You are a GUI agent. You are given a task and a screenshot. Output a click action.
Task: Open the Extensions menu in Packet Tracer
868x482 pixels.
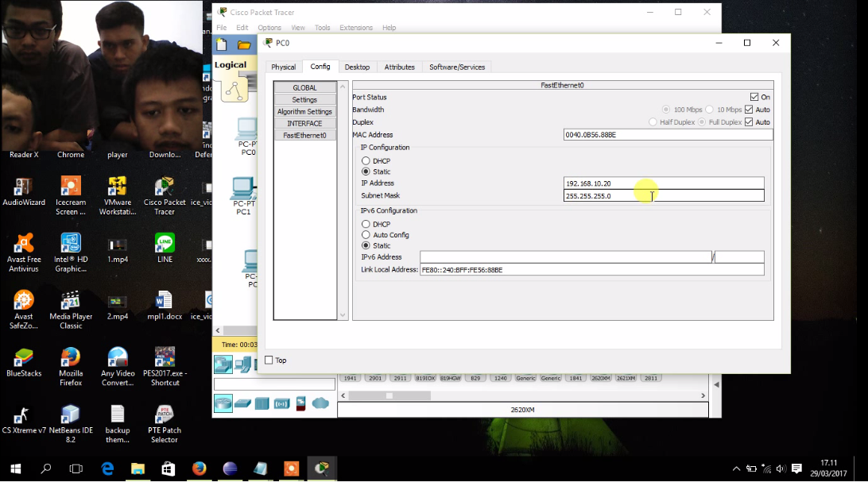coord(356,28)
